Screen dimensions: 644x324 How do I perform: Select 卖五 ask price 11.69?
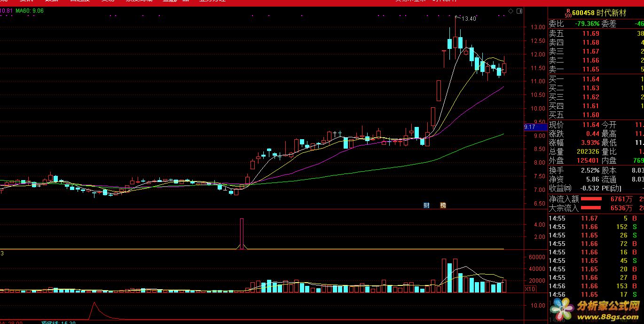[591, 33]
